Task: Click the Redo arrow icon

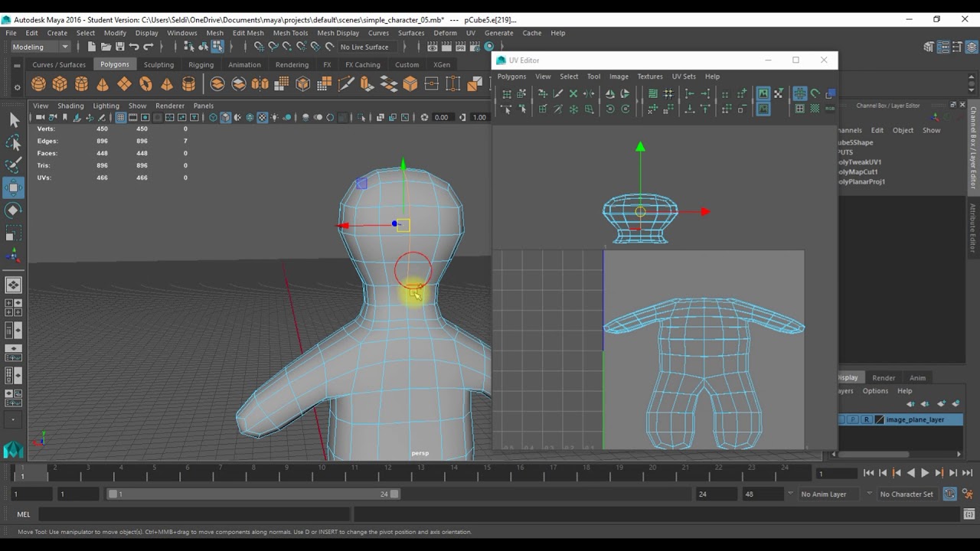Action: click(x=149, y=47)
